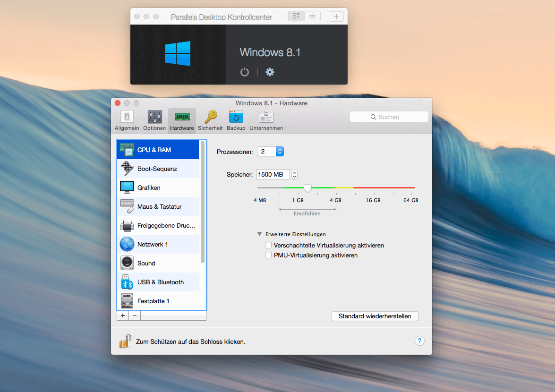Click the Festplatte 1 hard disk icon
This screenshot has width=555, height=392.
[127, 301]
